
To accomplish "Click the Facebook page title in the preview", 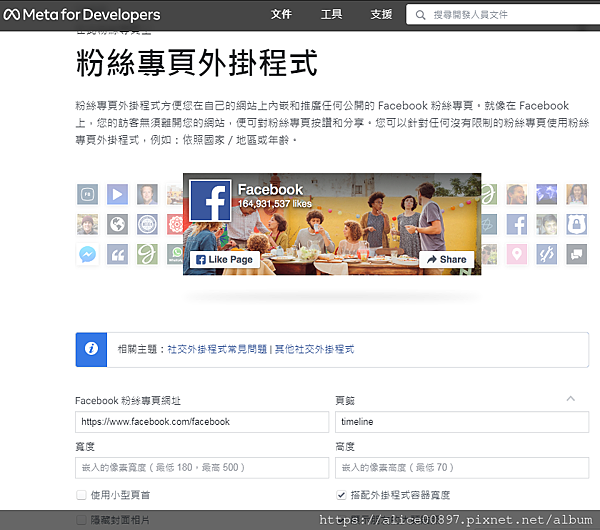I will [x=270, y=189].
